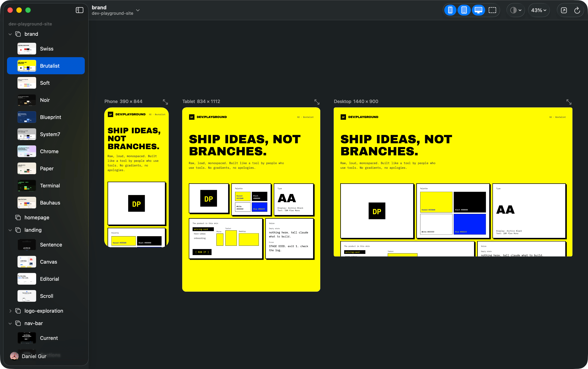Select the Noir brand variant
The height and width of the screenshot is (369, 588).
pyautogui.click(x=46, y=100)
